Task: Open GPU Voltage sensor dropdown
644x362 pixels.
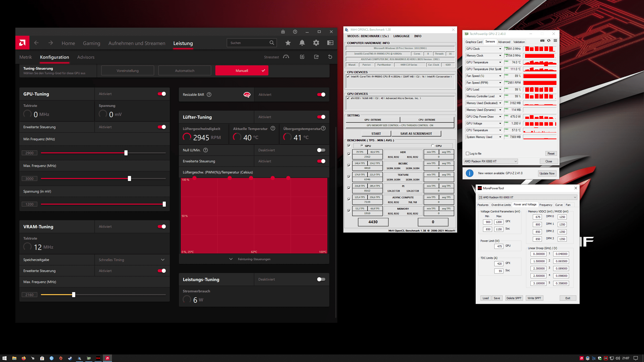Action: [500, 123]
